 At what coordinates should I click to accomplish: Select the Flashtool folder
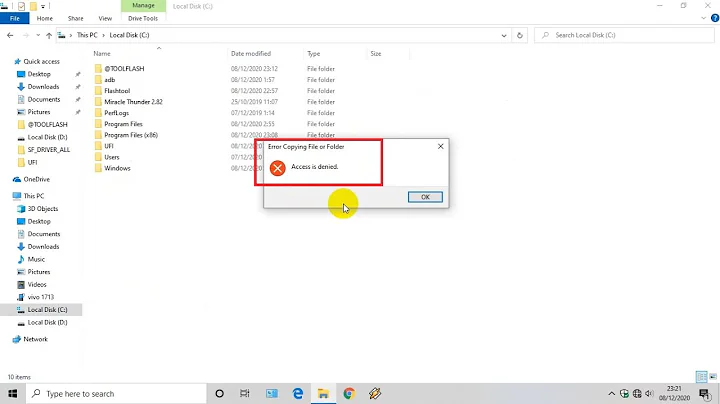click(x=117, y=90)
